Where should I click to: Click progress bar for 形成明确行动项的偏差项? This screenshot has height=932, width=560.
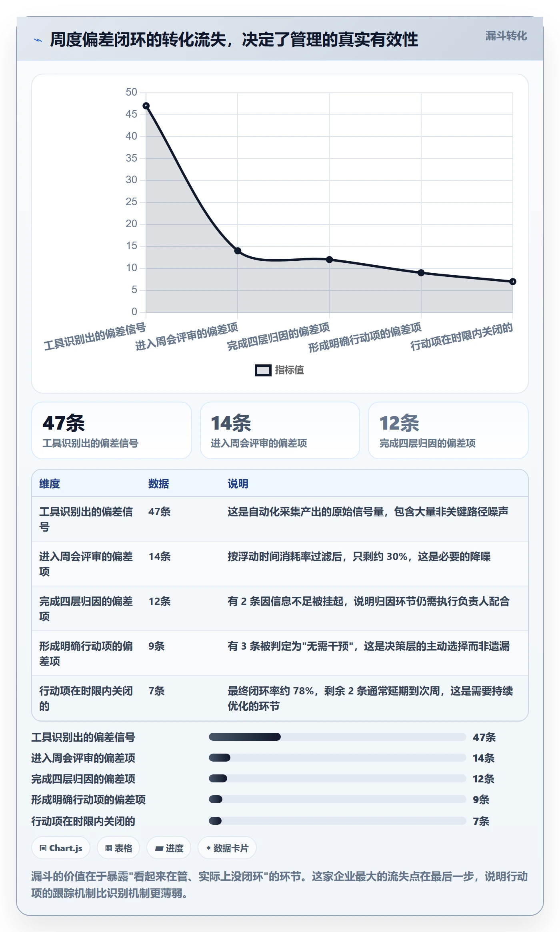point(337,799)
